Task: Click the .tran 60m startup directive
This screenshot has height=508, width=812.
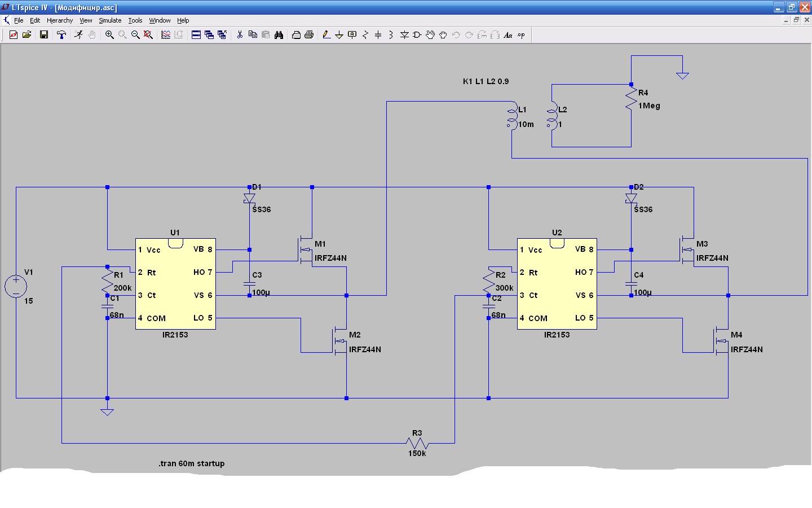Action: pyautogui.click(x=192, y=463)
